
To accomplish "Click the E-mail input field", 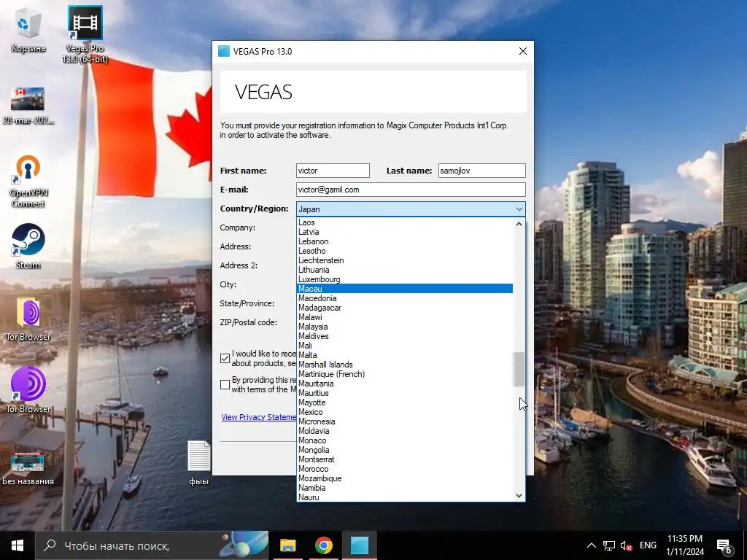I will click(411, 190).
